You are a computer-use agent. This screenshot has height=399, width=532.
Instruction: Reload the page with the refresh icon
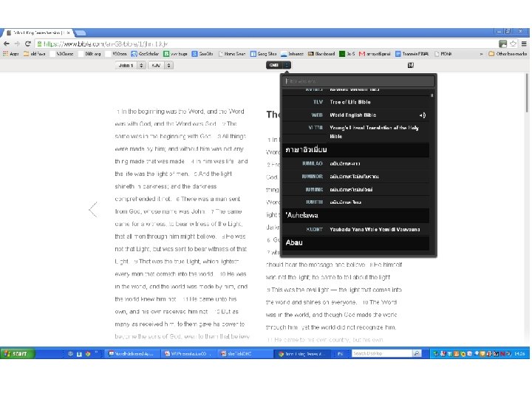(x=28, y=44)
